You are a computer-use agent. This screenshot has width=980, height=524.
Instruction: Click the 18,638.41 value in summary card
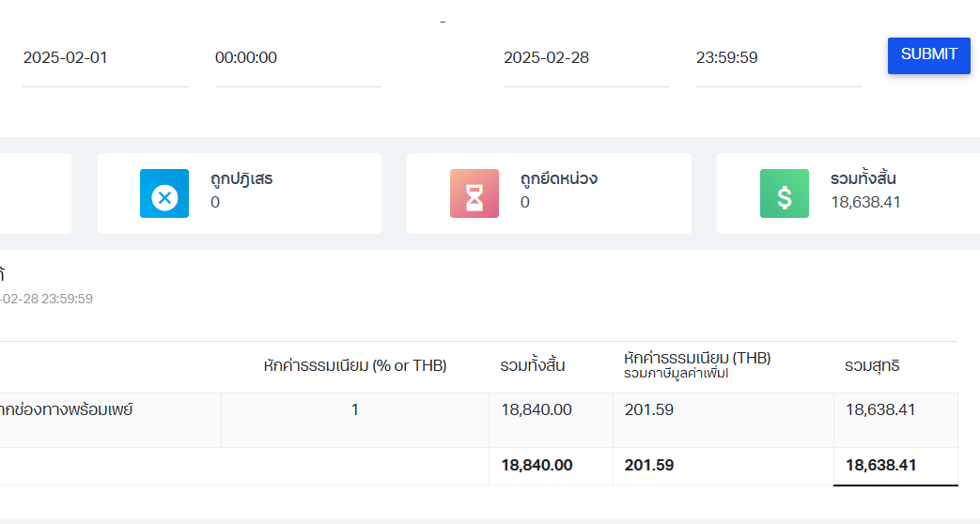pos(865,202)
